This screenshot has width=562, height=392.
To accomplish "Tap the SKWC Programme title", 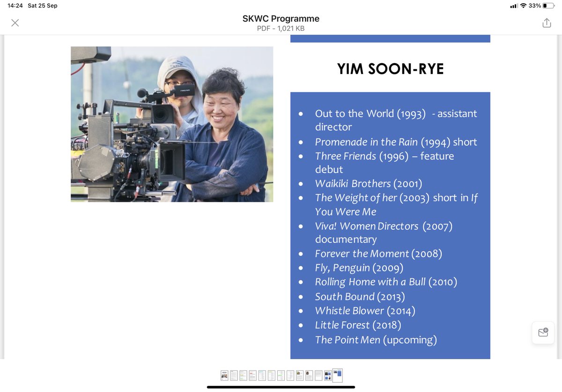I will point(281,18).
